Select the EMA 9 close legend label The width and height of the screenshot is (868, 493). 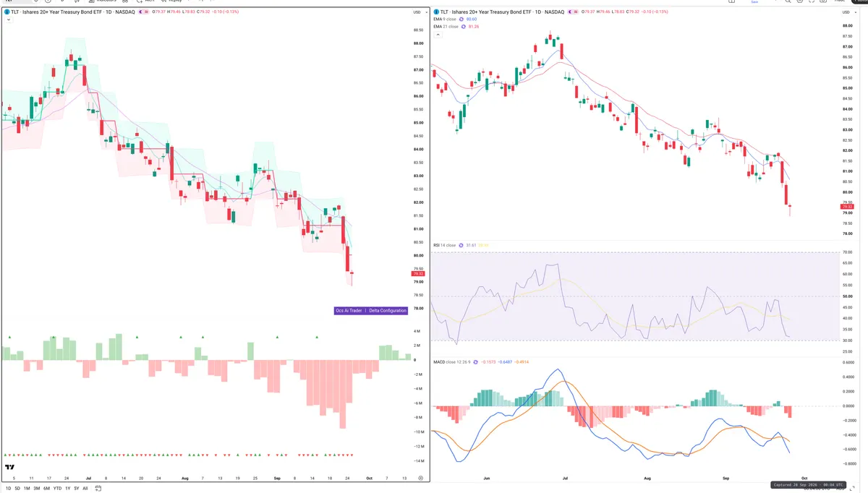coord(445,19)
